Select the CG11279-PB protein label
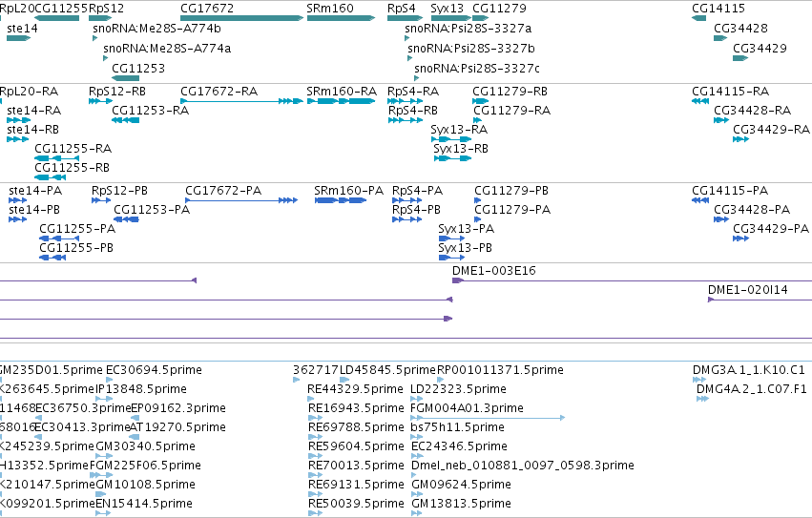812x518 pixels. coord(511,191)
